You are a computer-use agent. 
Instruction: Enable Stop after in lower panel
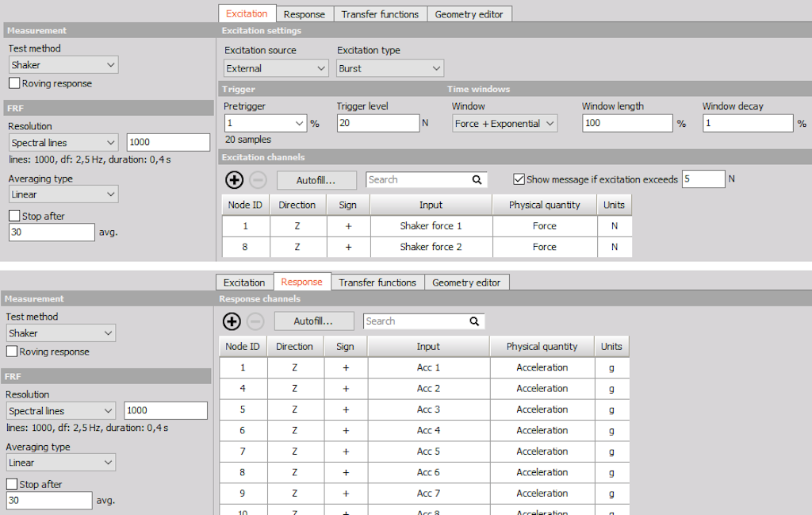click(x=12, y=484)
